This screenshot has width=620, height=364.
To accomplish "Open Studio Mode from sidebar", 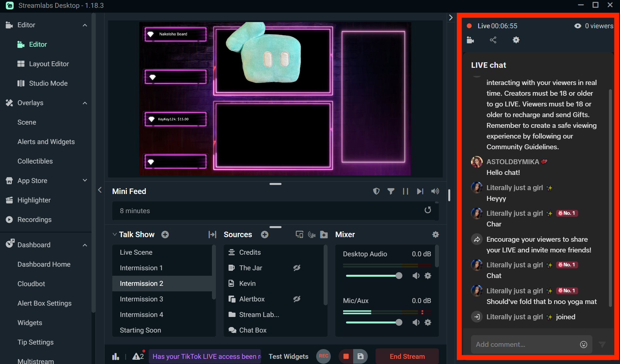I will click(48, 83).
